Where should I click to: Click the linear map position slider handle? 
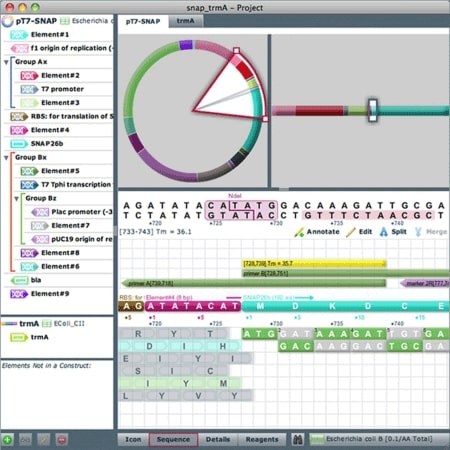[372, 110]
